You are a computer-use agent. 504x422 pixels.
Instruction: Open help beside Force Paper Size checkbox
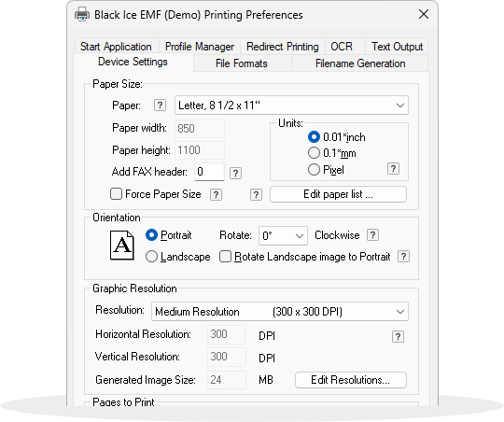216,194
